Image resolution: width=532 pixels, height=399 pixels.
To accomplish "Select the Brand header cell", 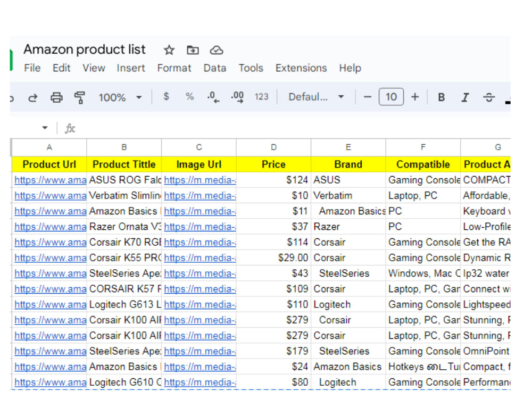I will coord(348,164).
